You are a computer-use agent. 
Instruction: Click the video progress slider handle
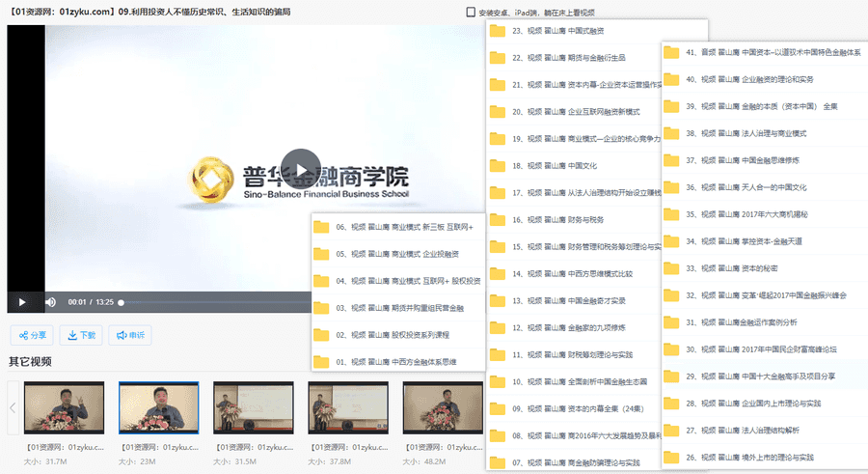coord(121,303)
